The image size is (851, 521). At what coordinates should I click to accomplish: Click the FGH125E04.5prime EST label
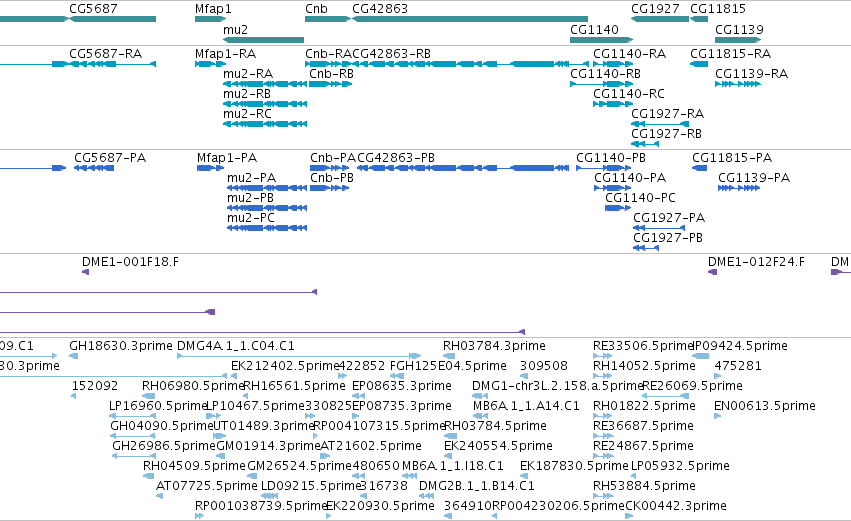click(x=448, y=366)
